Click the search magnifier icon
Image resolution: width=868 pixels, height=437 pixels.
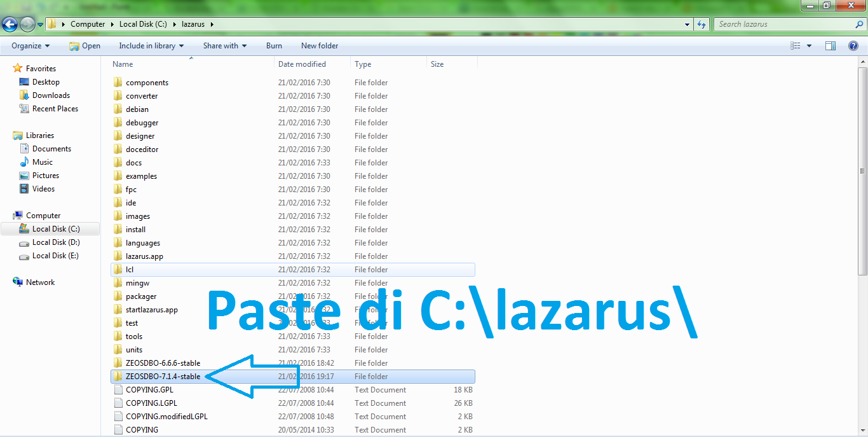[860, 24]
